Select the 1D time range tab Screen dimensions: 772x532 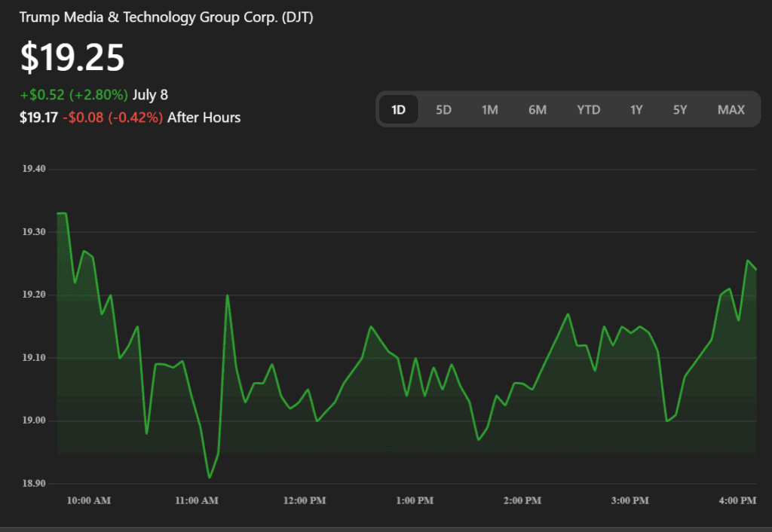[x=398, y=109]
